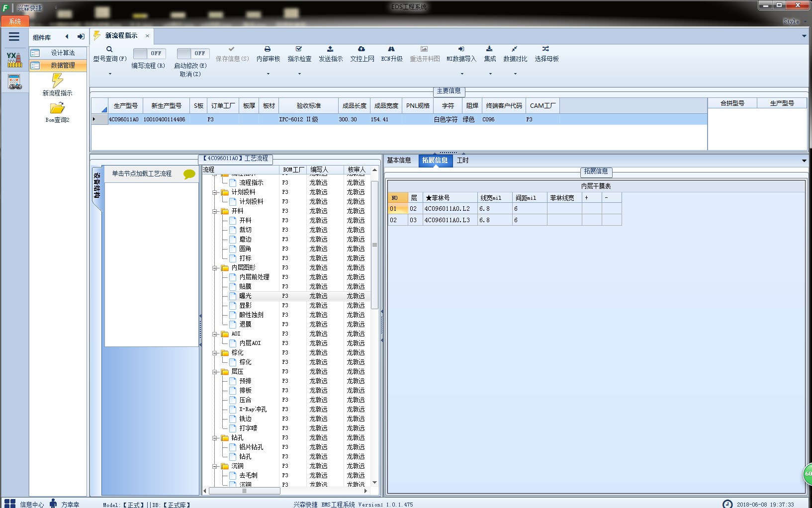
Task: Select the row 4C096011A0 in 主要信息 table
Action: [399, 119]
